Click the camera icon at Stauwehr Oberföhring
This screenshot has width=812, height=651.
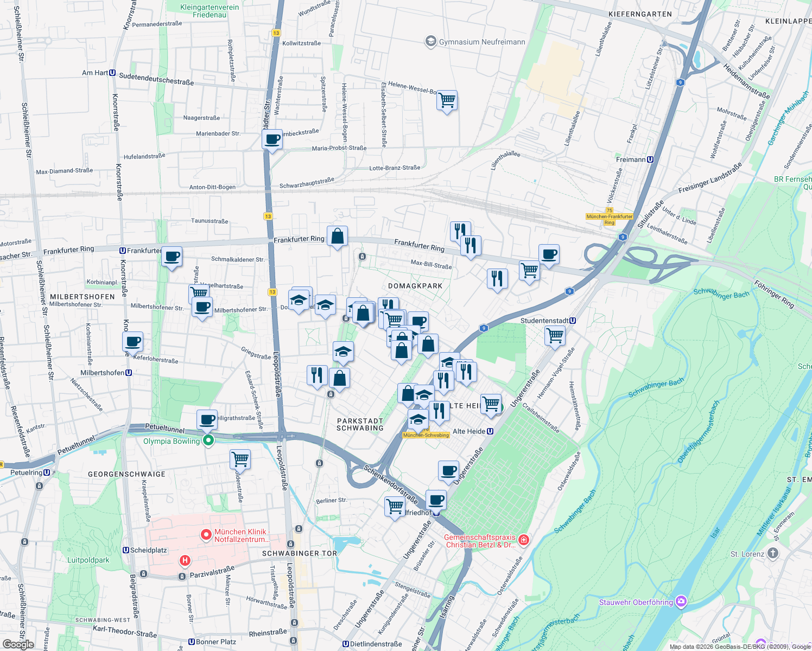pyautogui.click(x=680, y=601)
